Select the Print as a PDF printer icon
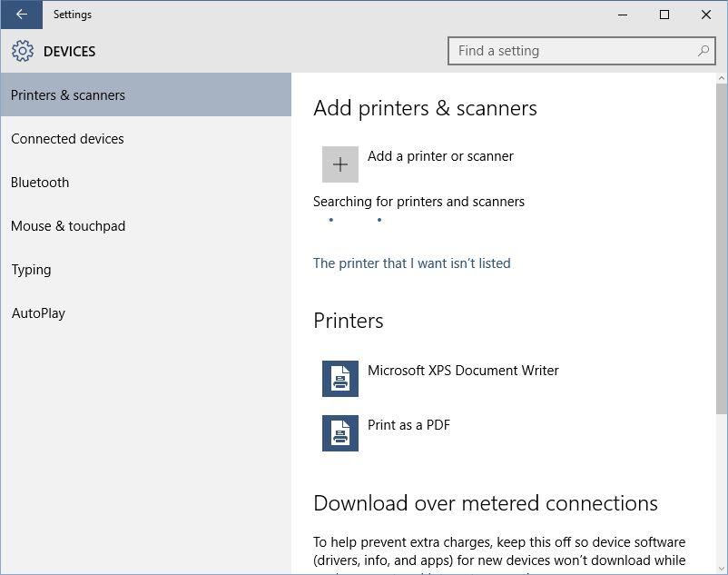 point(340,433)
